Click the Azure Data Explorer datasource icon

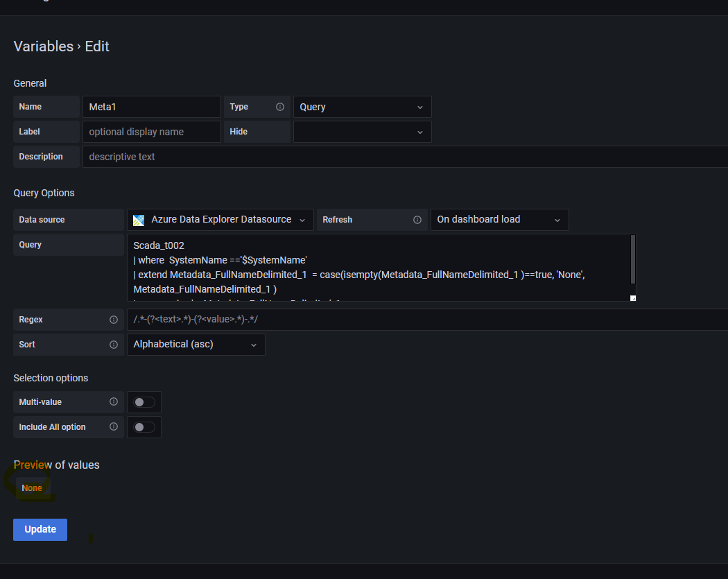[138, 219]
